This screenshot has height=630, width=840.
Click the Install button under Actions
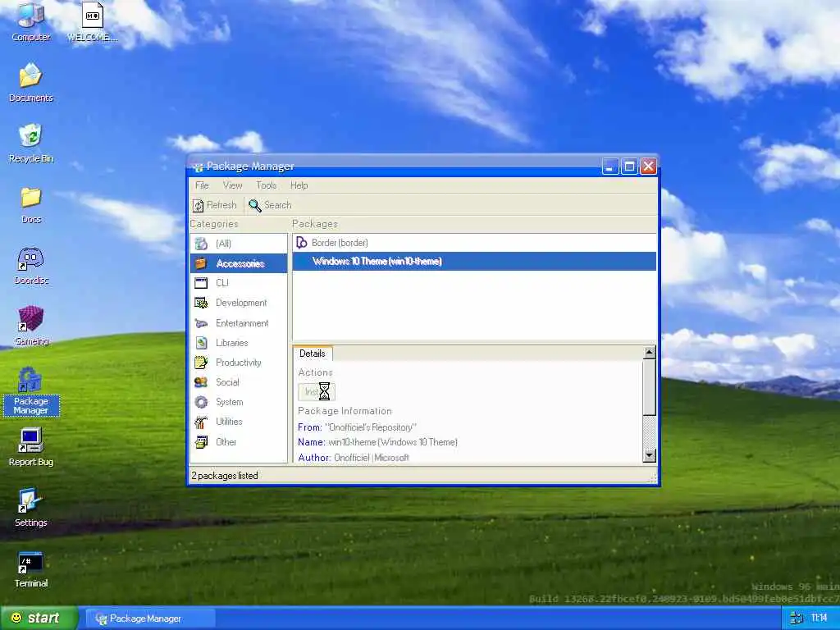tap(316, 392)
